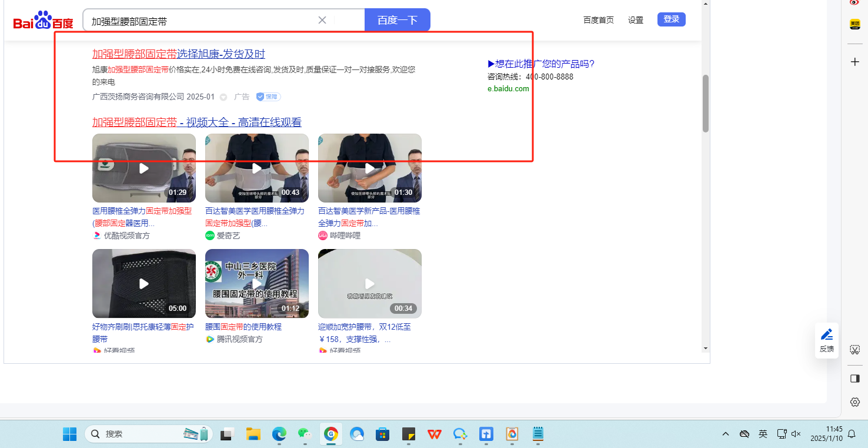Screen dimensions: 868x448
Task: Expand the hidden system tray icons chevron
Action: click(x=726, y=434)
